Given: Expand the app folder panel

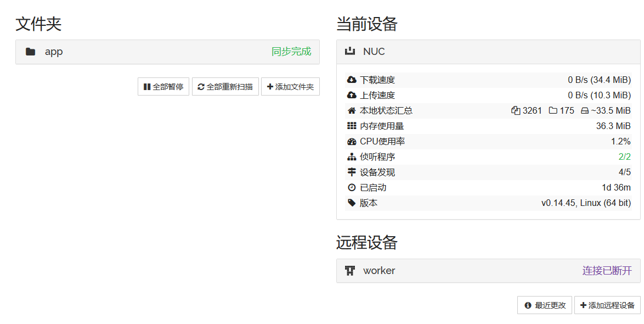Looking at the screenshot, I should click(x=167, y=52).
